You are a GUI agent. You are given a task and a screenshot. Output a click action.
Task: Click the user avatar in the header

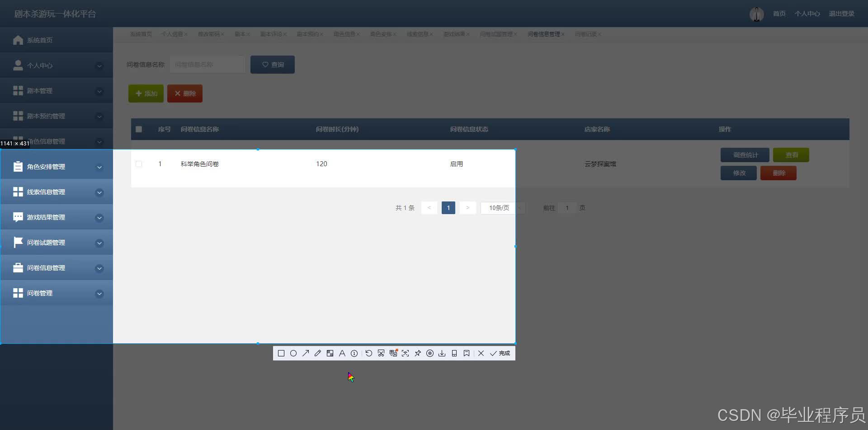(757, 14)
